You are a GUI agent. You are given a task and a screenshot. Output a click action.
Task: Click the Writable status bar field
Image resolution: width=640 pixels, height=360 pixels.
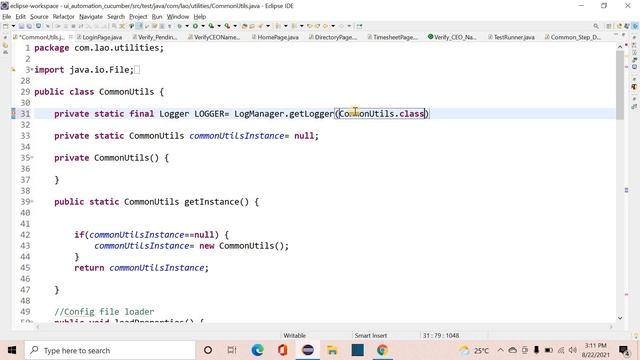click(x=294, y=335)
